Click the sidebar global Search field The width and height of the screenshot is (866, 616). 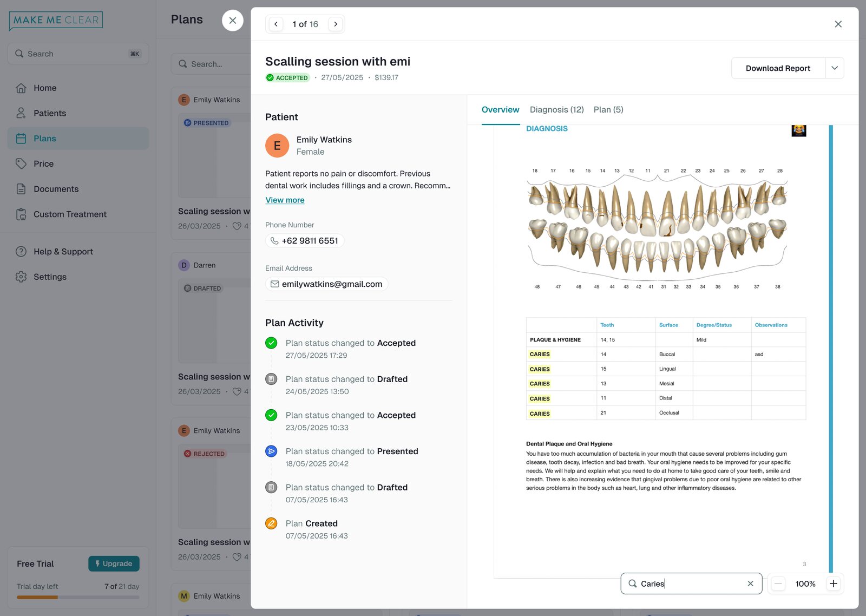(x=78, y=54)
